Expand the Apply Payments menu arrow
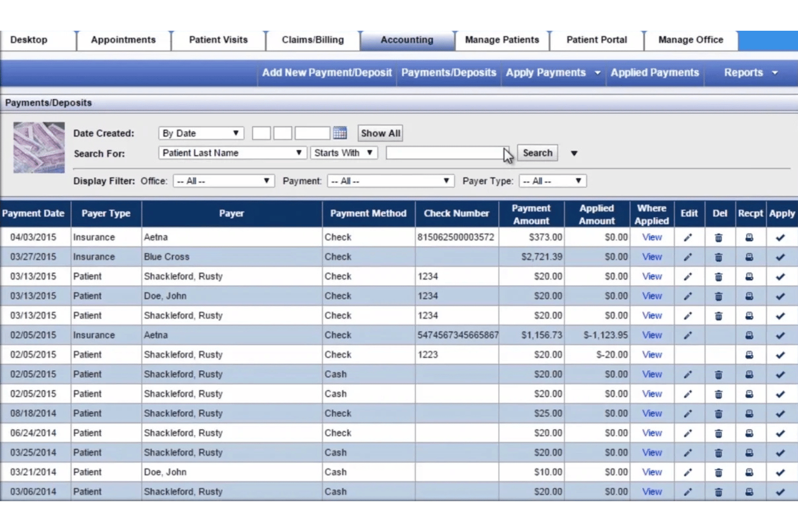Viewport: 798px width, 532px height. 597,73
